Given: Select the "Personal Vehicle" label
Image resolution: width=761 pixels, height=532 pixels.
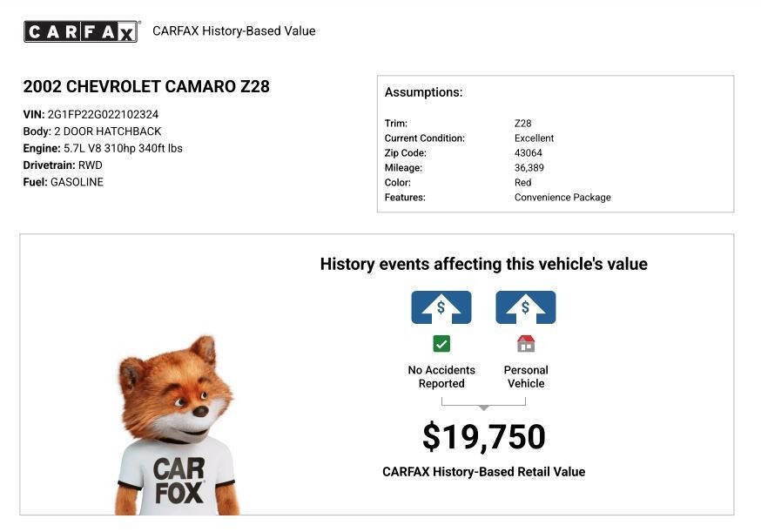Looking at the screenshot, I should coord(526,376).
